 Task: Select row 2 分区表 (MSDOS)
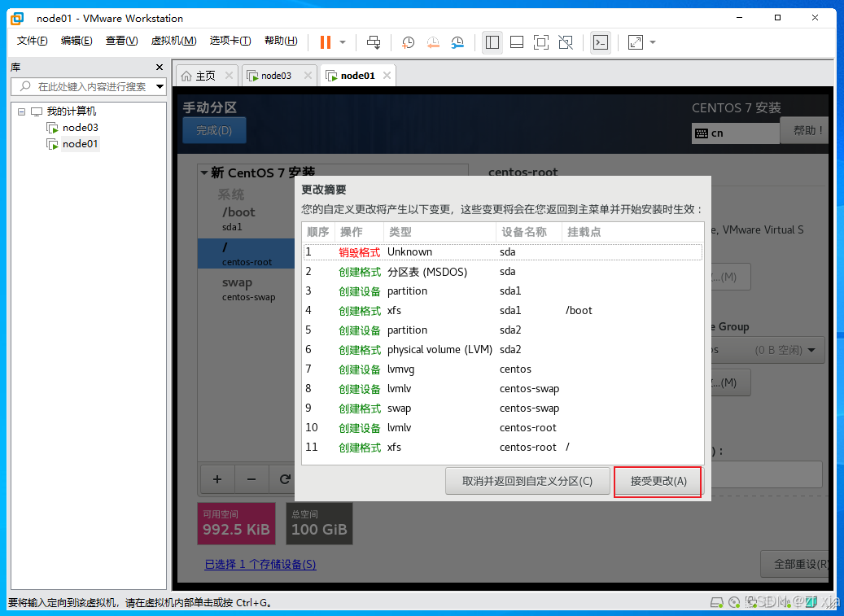click(503, 272)
